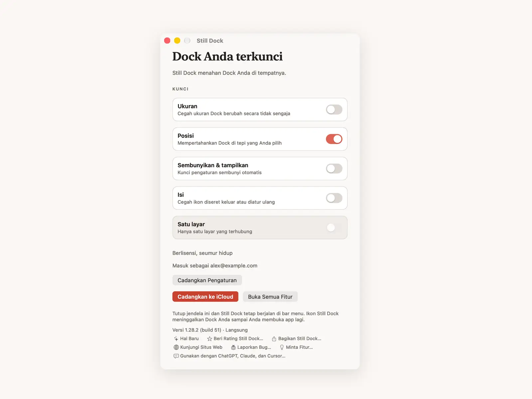Enable the Ukuran lock toggle
Image resolution: width=532 pixels, height=399 pixels.
tap(334, 109)
